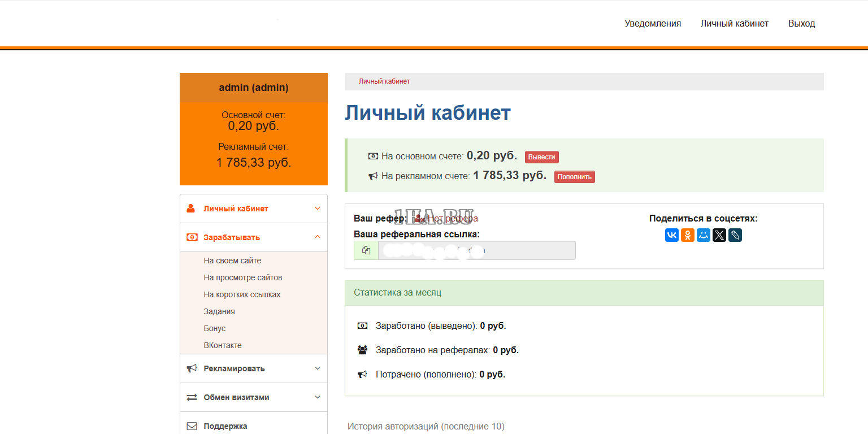868x434 pixels.
Task: Click the megaphone icon beside Рекламировать
Action: (192, 368)
